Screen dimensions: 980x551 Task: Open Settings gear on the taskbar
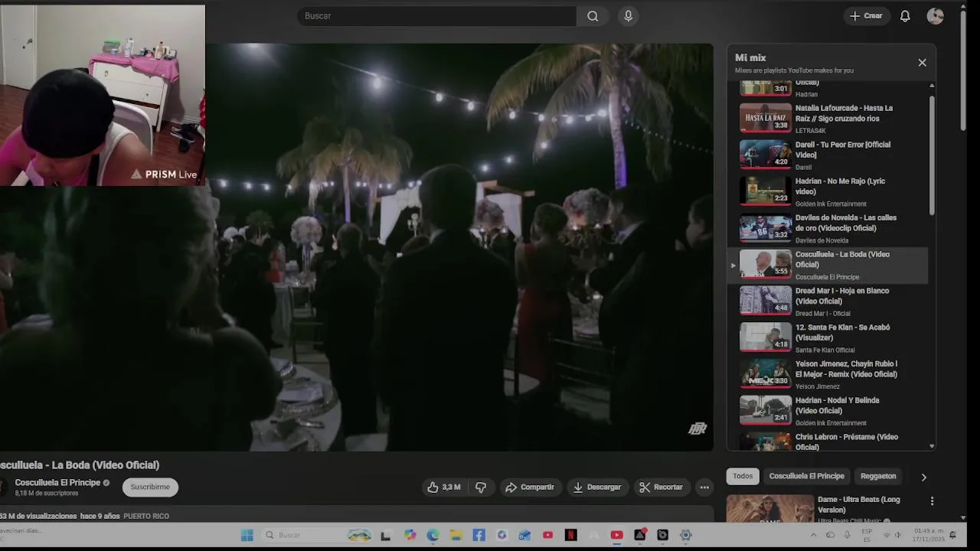point(685,536)
